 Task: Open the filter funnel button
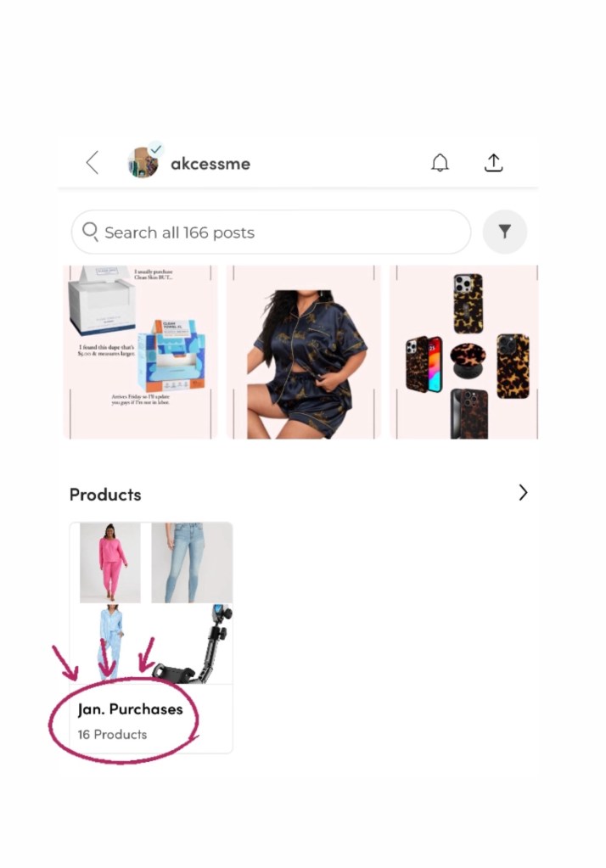coord(505,232)
